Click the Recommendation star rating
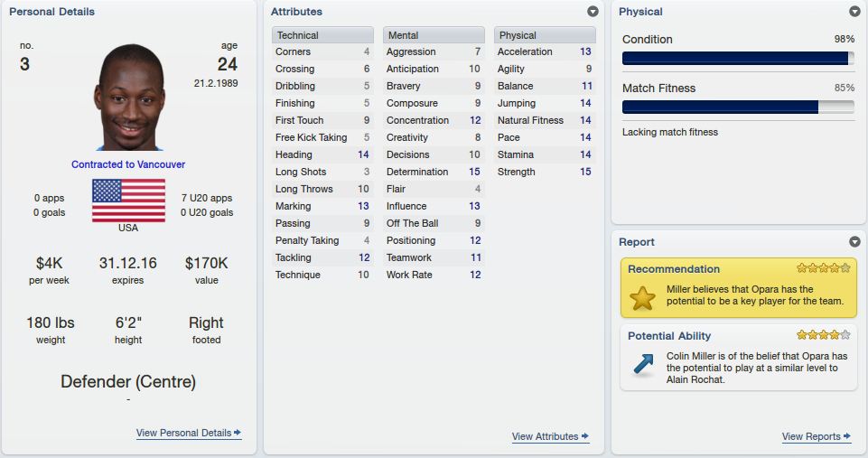Image resolution: width=868 pixels, height=458 pixels. click(823, 268)
